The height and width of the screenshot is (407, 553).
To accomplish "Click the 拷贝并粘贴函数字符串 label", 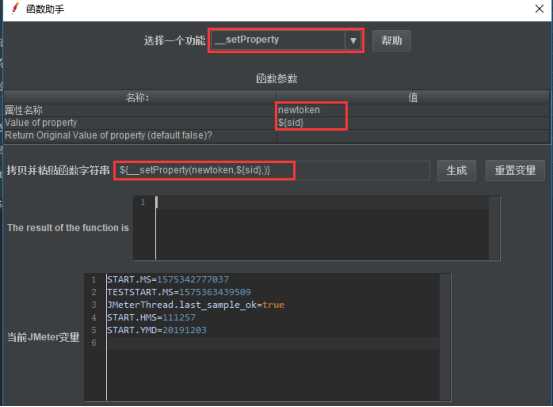I will point(58,171).
